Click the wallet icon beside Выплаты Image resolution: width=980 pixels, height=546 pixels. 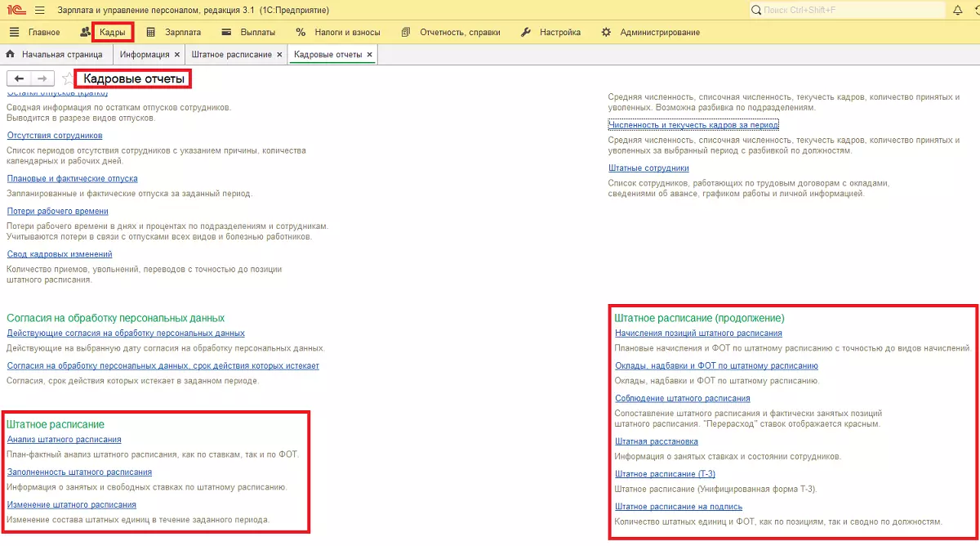click(x=226, y=33)
